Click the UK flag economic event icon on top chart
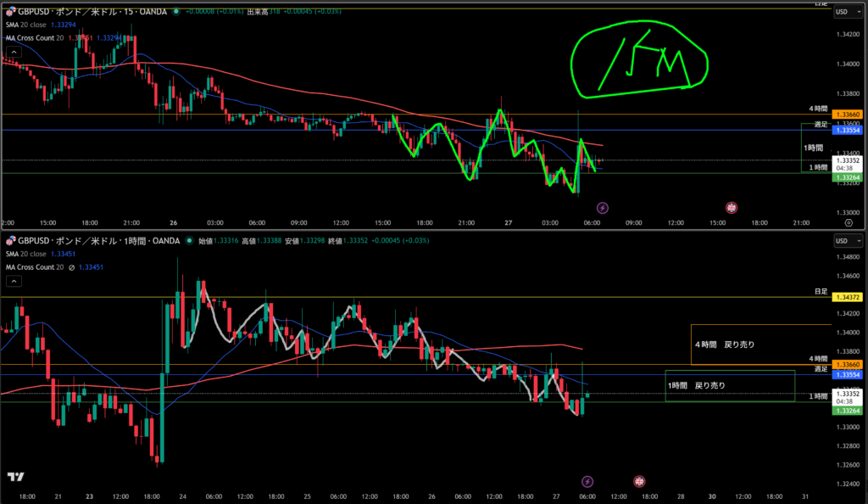This screenshot has height=504, width=868. (732, 207)
